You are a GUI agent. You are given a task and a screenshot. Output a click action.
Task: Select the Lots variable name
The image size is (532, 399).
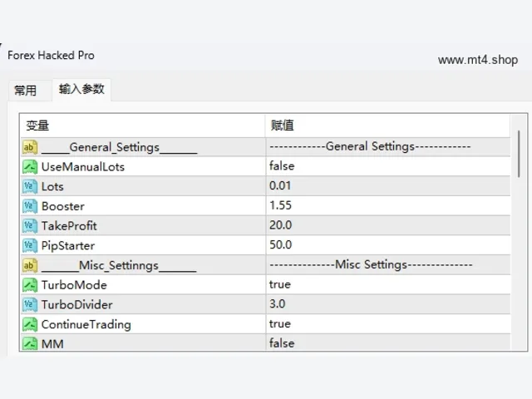click(x=52, y=186)
